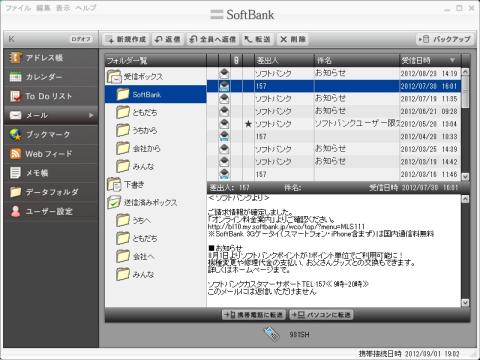Open the ファイル menu

[x=18, y=8]
